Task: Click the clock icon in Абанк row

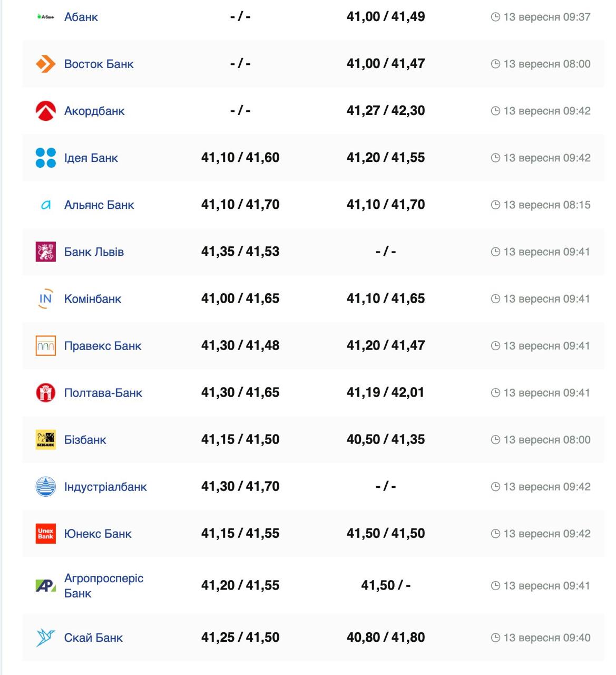Action: coord(495,17)
